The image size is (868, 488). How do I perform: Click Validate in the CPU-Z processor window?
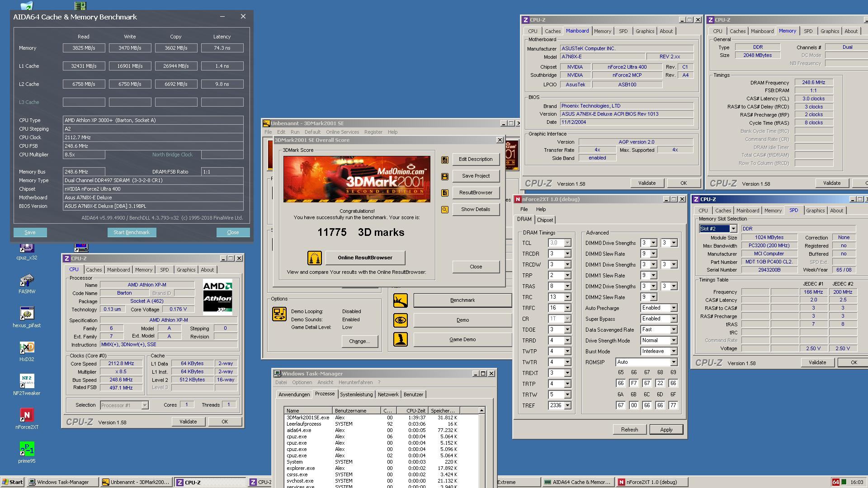point(188,422)
